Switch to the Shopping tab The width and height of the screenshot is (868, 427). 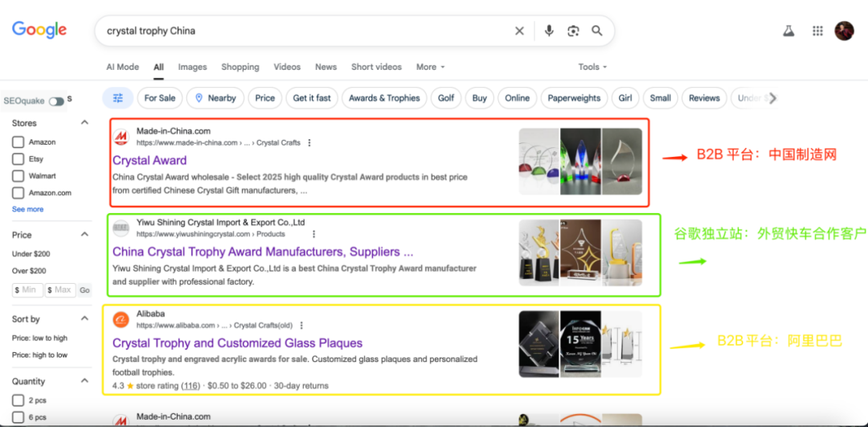[240, 67]
